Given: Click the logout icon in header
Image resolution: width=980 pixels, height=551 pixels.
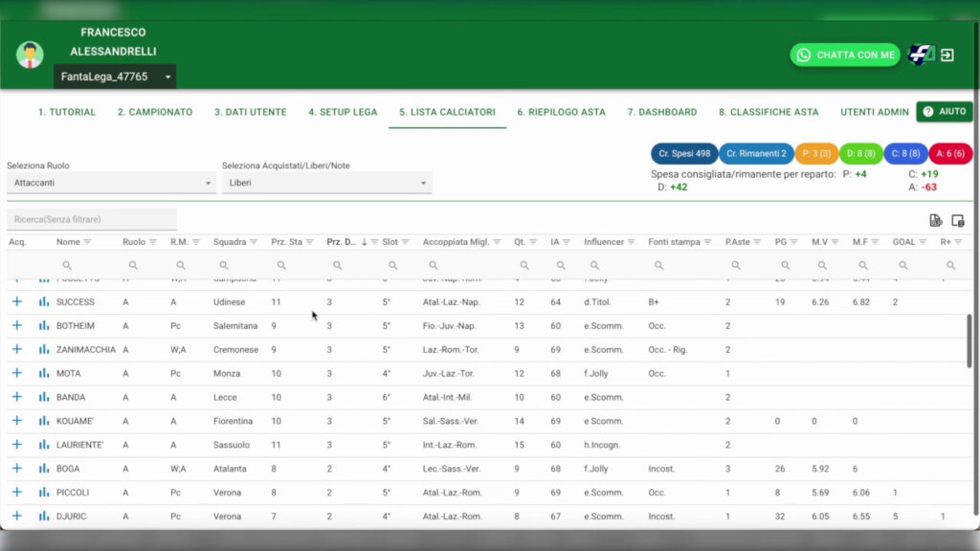Looking at the screenshot, I should [947, 55].
